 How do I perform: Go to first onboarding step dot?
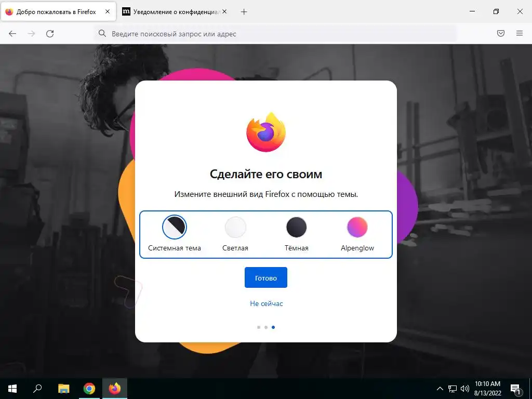pos(259,327)
